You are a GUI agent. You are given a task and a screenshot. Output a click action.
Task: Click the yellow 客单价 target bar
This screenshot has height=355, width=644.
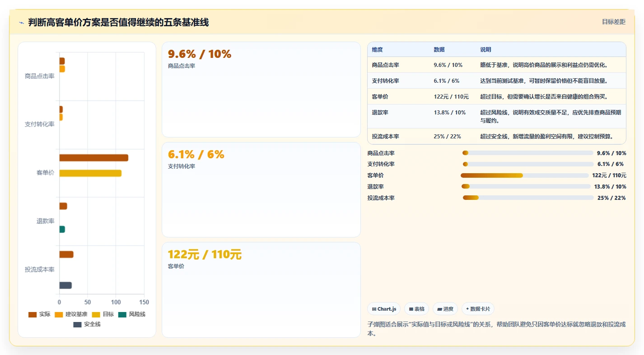(90, 173)
